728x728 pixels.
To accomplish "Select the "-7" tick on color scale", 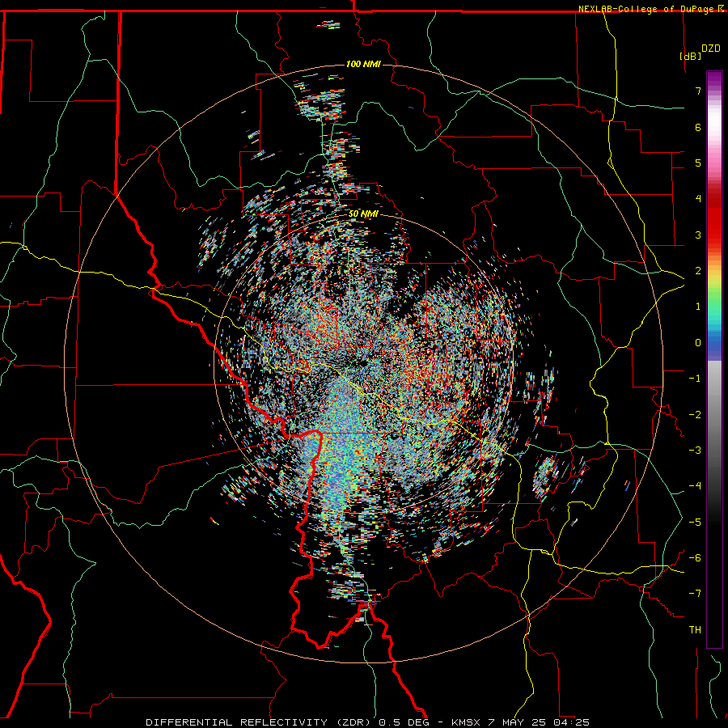I will [695, 594].
